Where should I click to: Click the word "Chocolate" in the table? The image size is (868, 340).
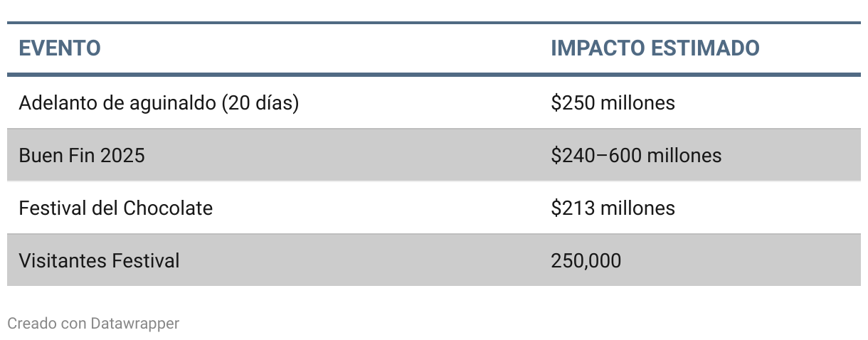(x=168, y=208)
